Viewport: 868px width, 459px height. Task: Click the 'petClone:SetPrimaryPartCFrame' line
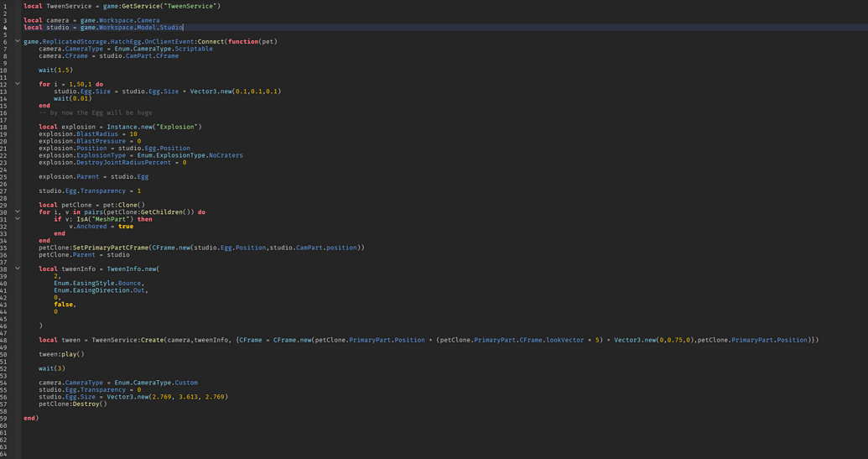pyautogui.click(x=201, y=248)
